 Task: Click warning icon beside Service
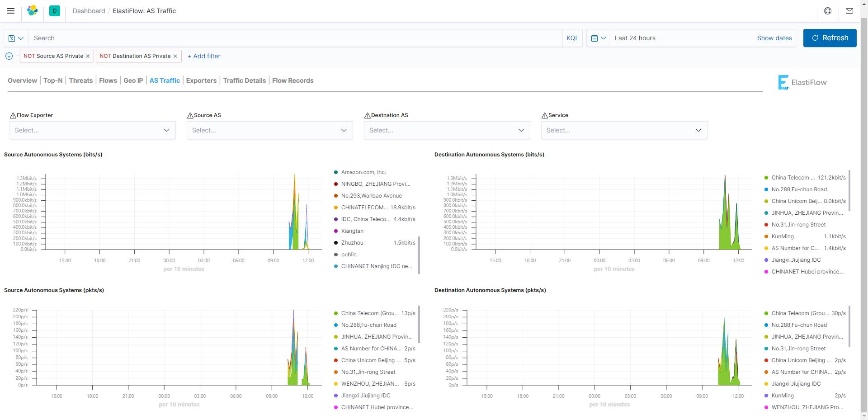point(544,116)
